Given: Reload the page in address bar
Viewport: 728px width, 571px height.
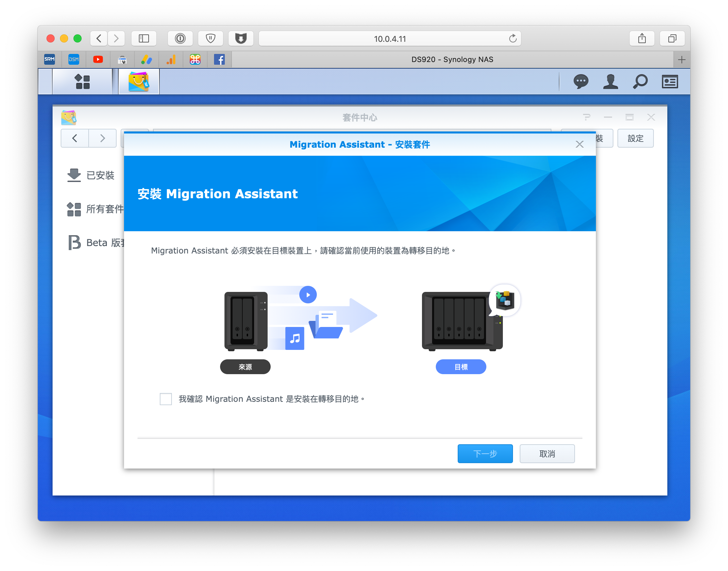Looking at the screenshot, I should coord(513,38).
